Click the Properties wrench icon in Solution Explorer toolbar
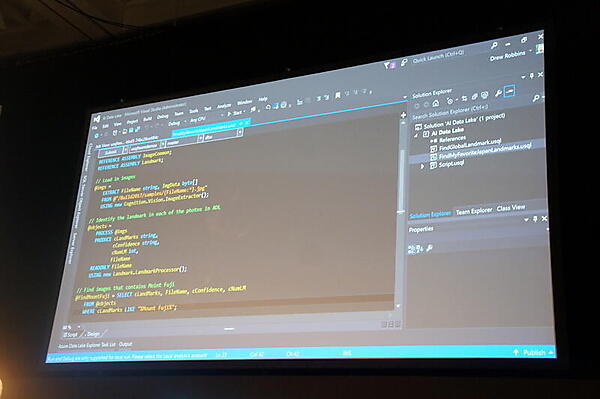The width and height of the screenshot is (600, 399). point(498,93)
